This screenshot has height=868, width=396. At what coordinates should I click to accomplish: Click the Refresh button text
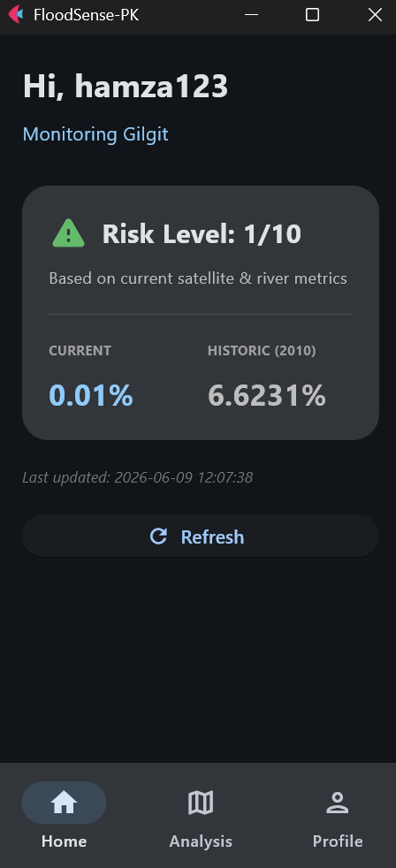(212, 537)
